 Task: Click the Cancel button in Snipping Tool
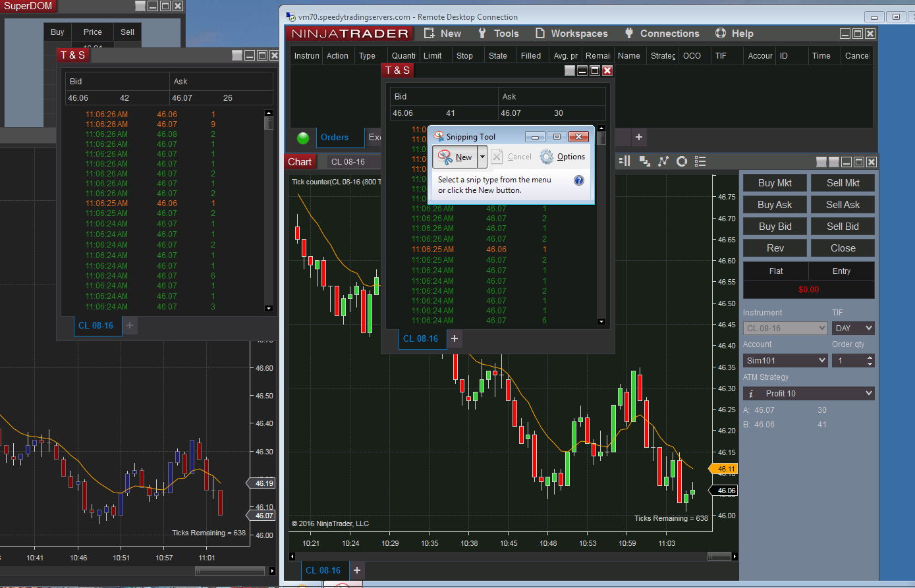(511, 157)
